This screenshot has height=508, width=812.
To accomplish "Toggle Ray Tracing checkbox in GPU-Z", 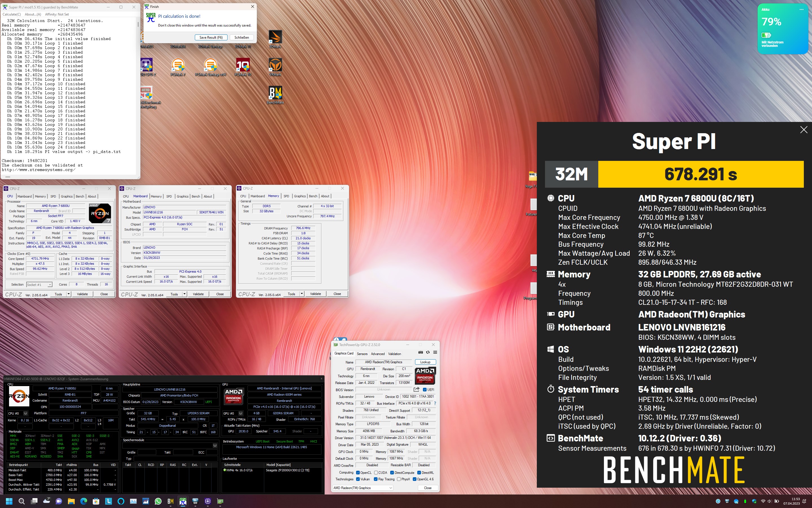I will pos(376,479).
